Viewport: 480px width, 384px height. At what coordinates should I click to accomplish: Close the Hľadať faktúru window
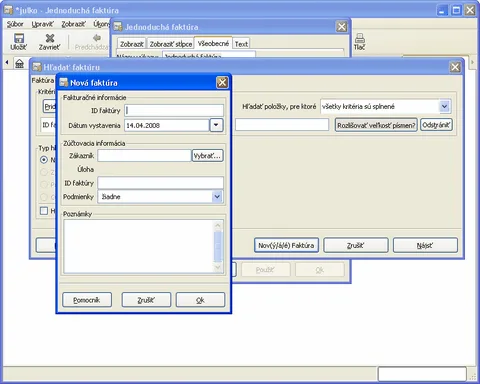click(455, 67)
